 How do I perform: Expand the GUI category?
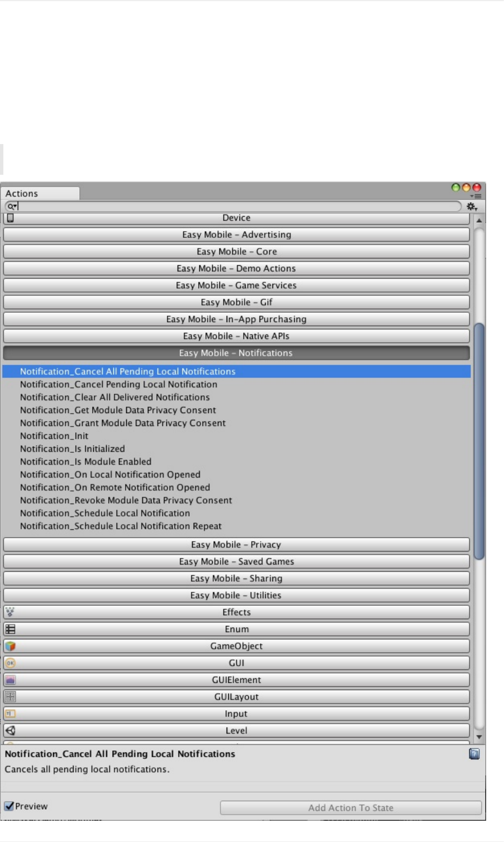(x=237, y=663)
